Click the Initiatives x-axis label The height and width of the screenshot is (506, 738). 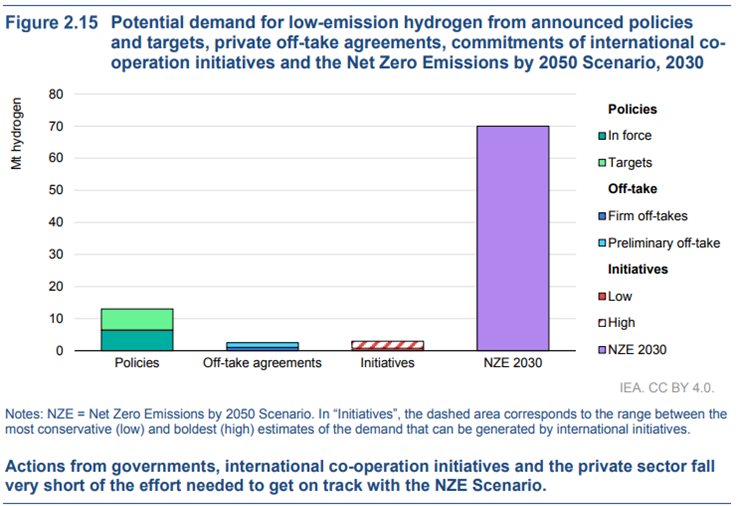[387, 363]
